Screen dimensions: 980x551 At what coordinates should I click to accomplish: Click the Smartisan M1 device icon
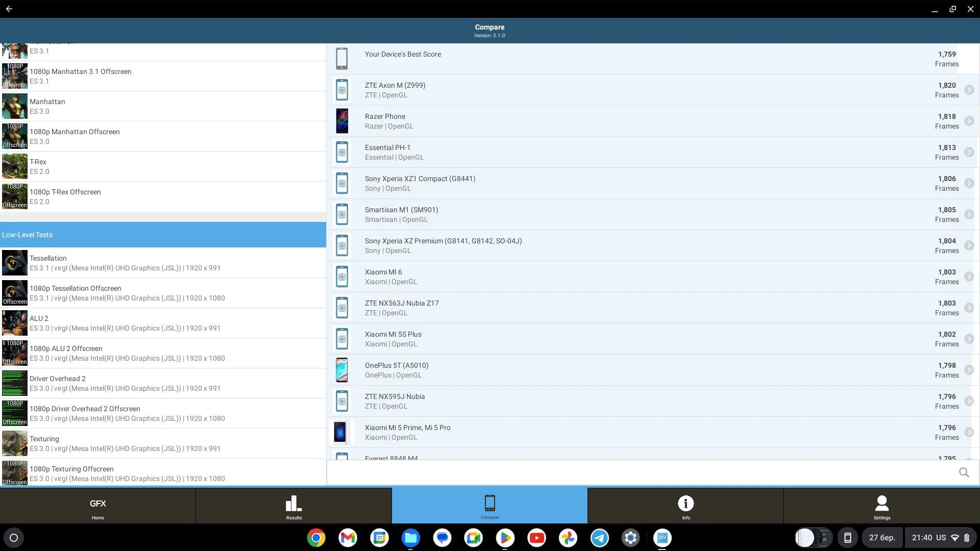point(342,214)
